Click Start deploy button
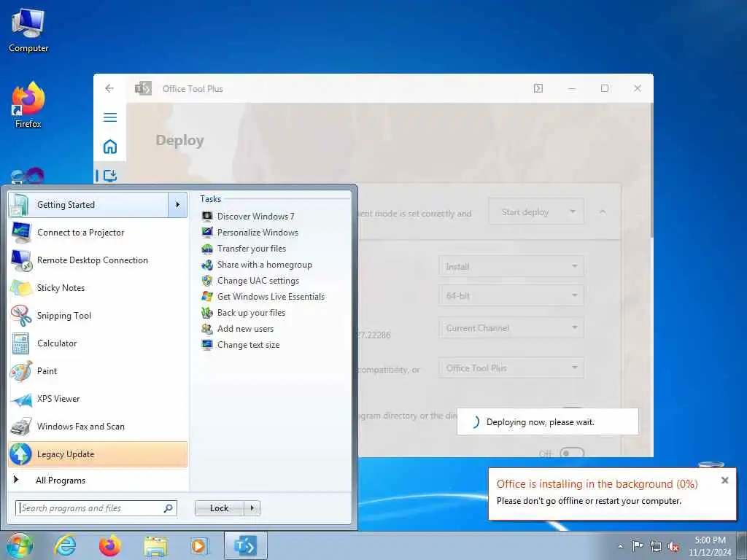 pos(525,212)
